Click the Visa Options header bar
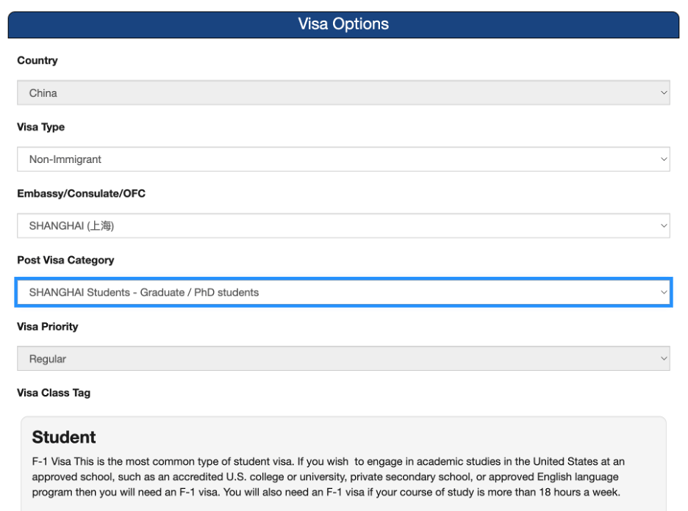Screen dimensions: 688x511 (x=343, y=25)
